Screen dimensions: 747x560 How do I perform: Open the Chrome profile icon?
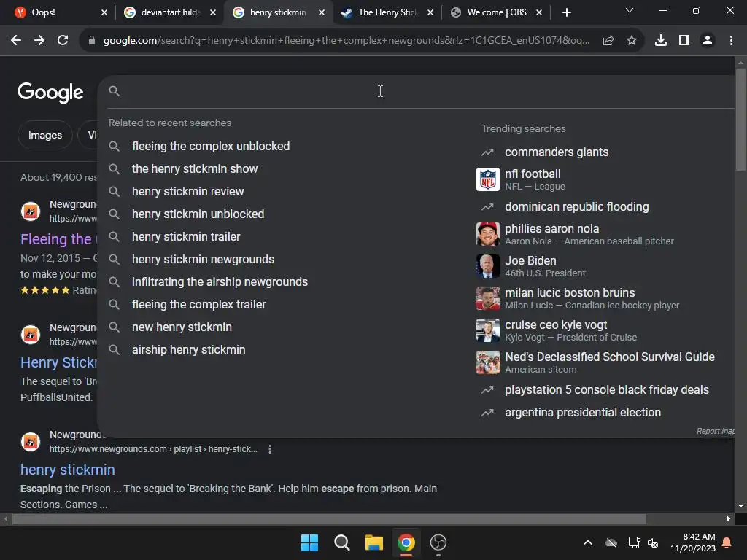point(708,41)
